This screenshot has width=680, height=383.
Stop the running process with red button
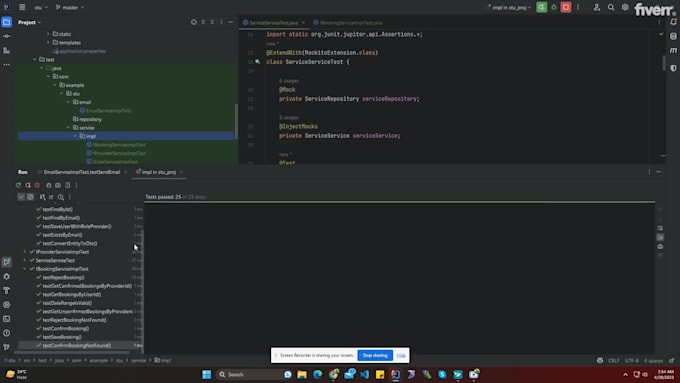tap(566, 7)
